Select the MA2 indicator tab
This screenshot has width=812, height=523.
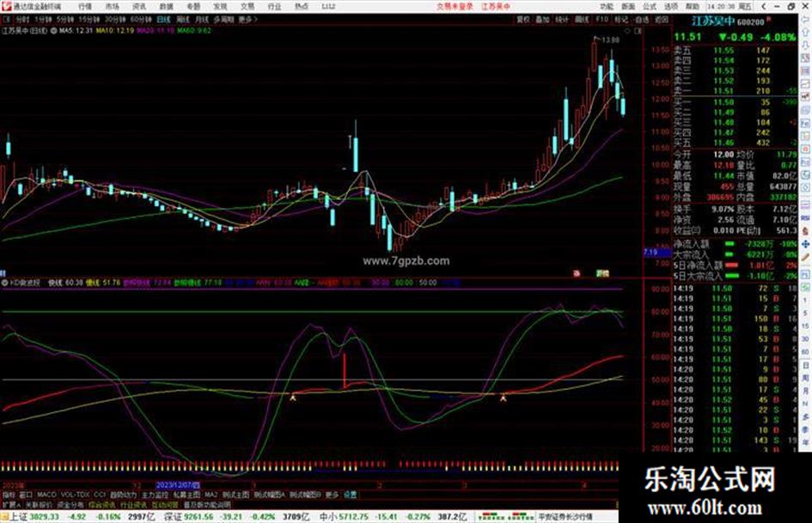pyautogui.click(x=211, y=495)
